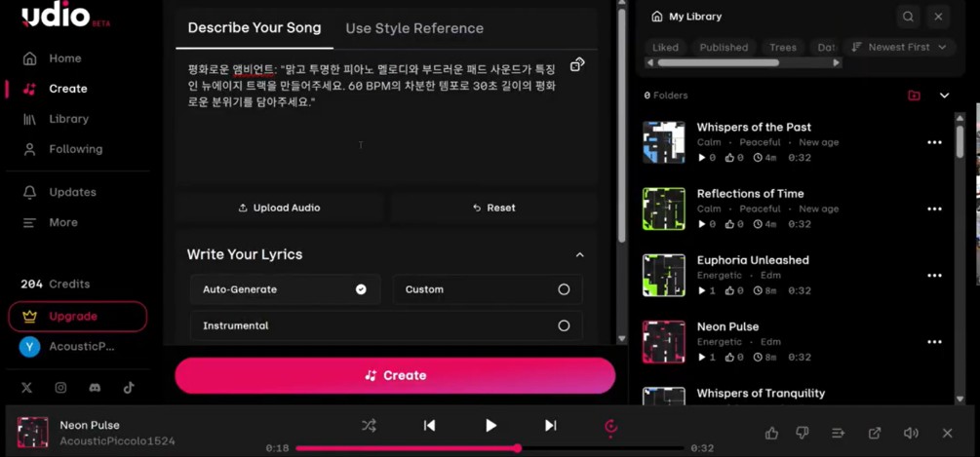Image resolution: width=980 pixels, height=457 pixels.
Task: Open options menu for Whispers of the Past
Action: [934, 142]
